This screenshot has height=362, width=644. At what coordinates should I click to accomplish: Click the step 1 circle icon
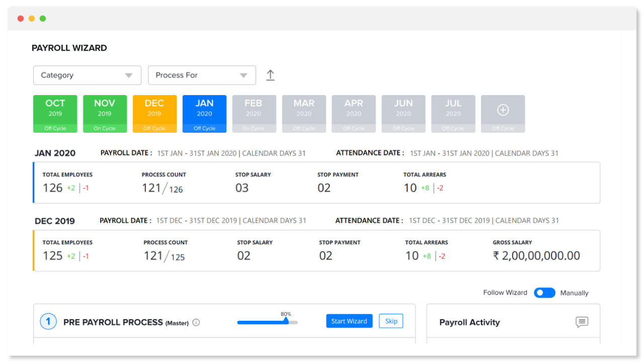point(48,321)
